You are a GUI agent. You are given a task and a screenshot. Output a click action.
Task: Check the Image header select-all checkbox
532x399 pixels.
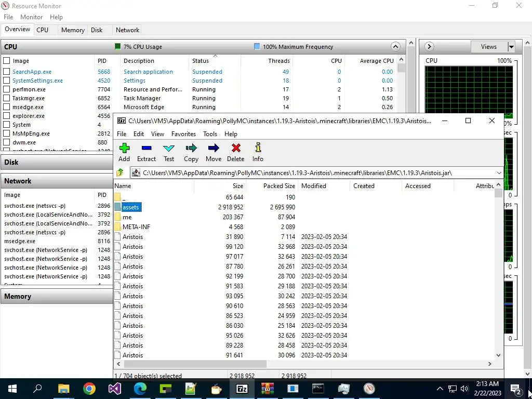click(6, 61)
